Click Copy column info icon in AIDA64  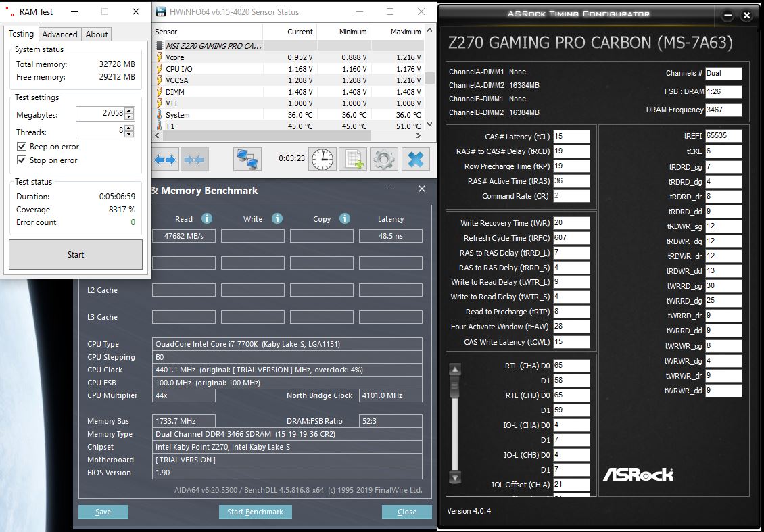point(345,218)
